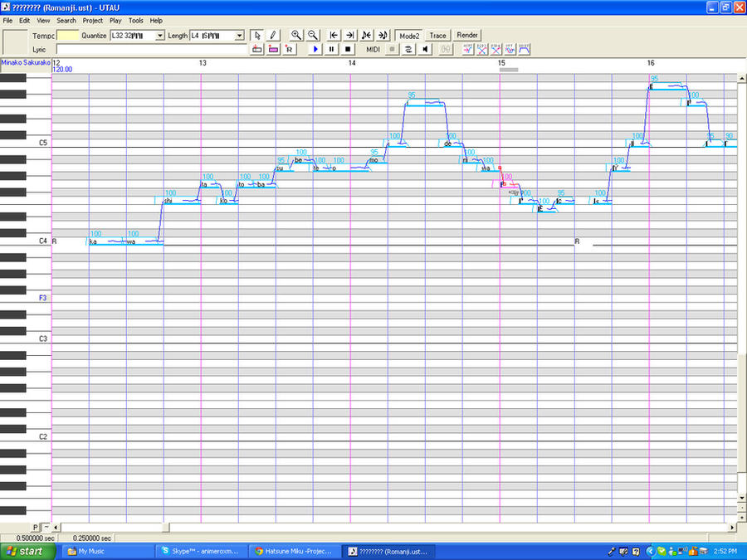Open the File menu
Viewport: 747px width, 560px height.
tap(7, 21)
